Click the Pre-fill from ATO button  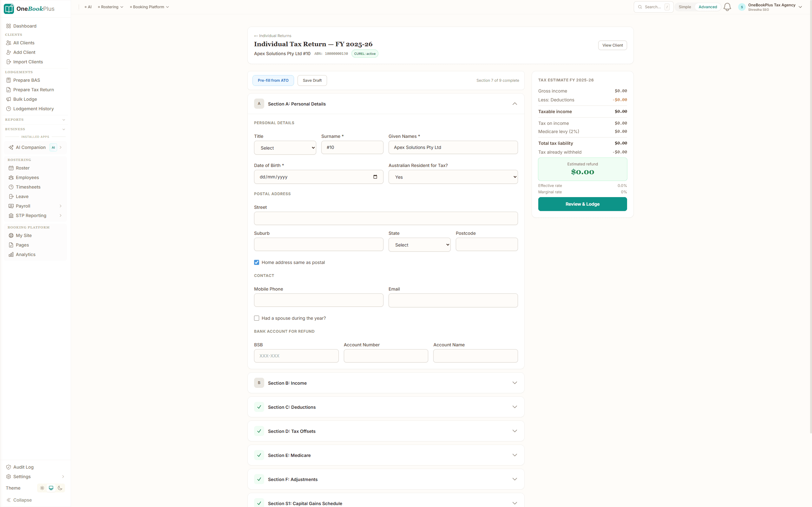pyautogui.click(x=273, y=80)
